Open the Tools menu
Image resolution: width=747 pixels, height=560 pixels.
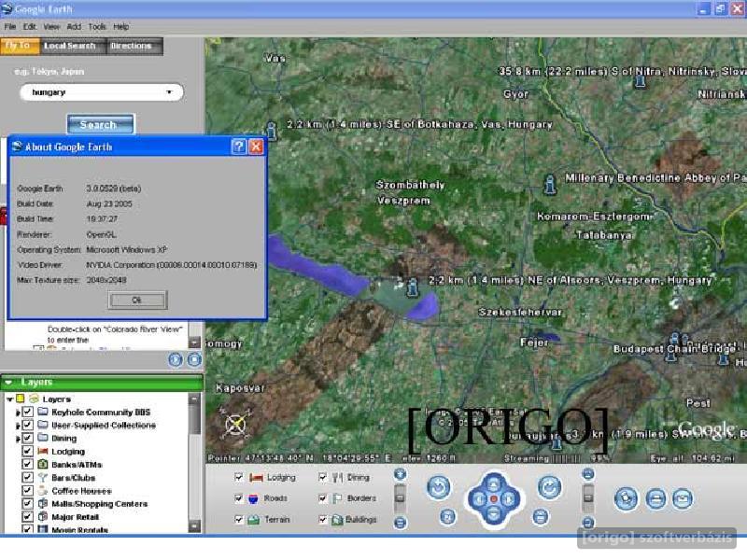point(97,27)
